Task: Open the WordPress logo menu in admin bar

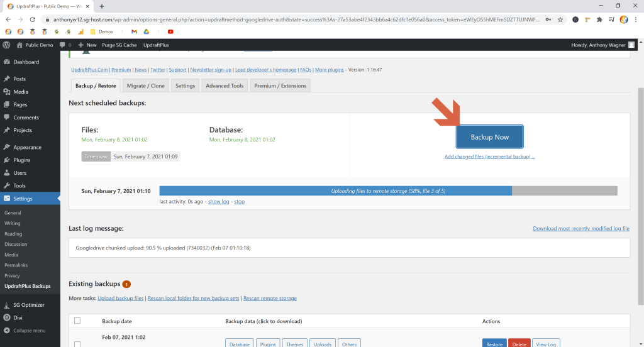Action: 6,45
